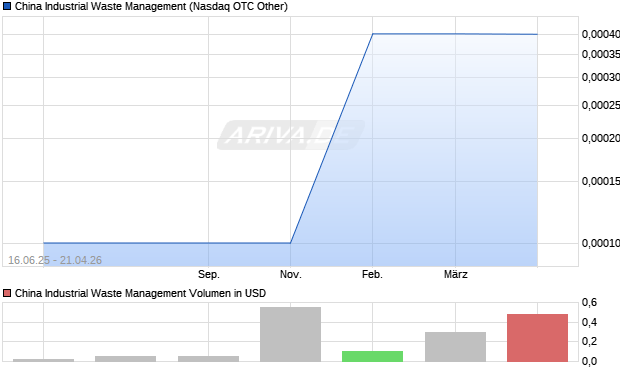Click the label 'China Industrial Waste Management Volumen in USD'
The image size is (620, 371).
tap(140, 293)
